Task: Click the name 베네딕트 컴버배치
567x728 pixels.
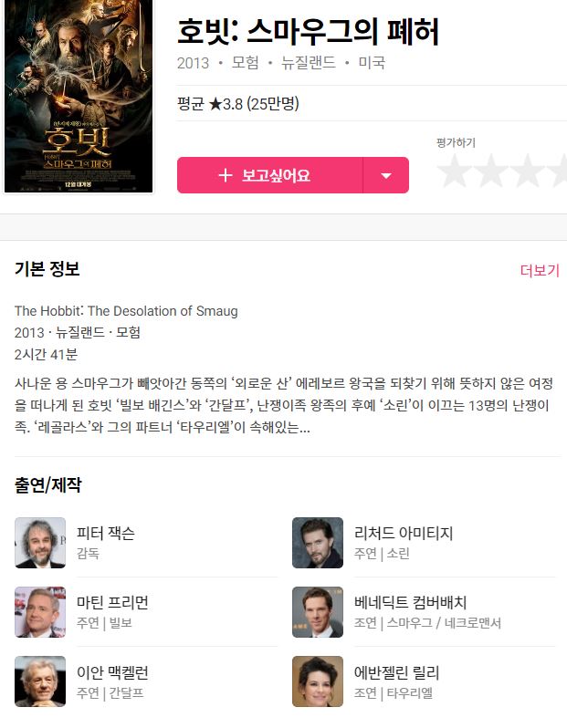Action: click(x=410, y=602)
